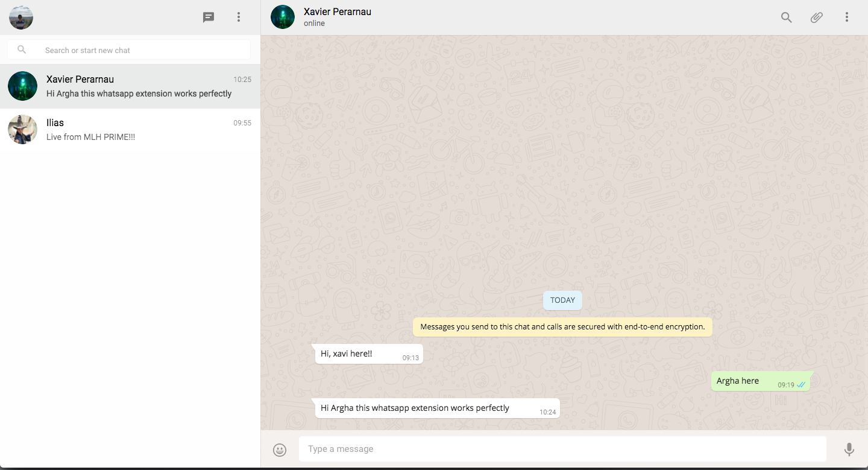Click the 09:55 timestamp beside Ilias
The height and width of the screenshot is (470, 868).
[242, 123]
